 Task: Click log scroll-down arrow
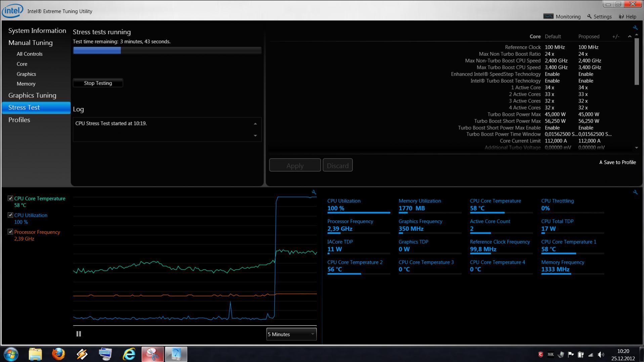pyautogui.click(x=255, y=136)
